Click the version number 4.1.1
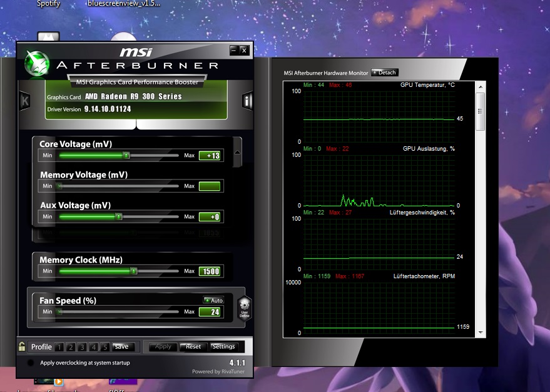The image size is (550, 392). [238, 363]
